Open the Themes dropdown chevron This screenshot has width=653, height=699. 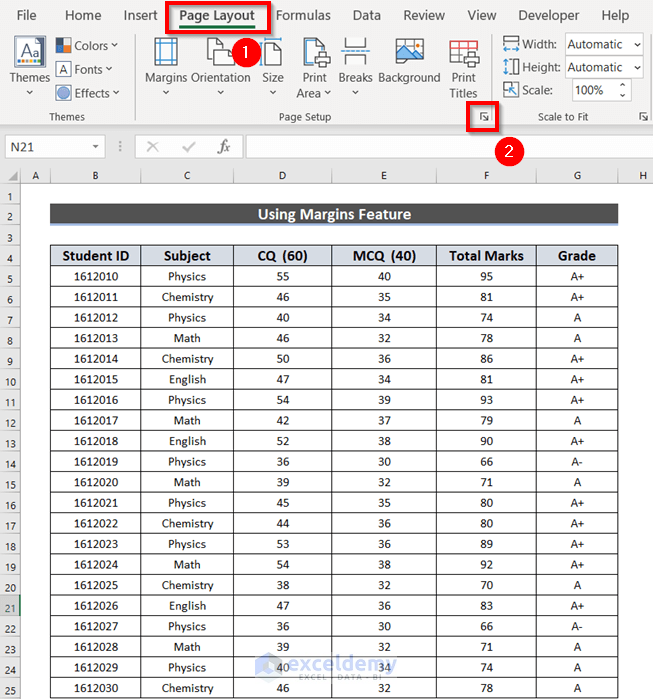coord(30,93)
